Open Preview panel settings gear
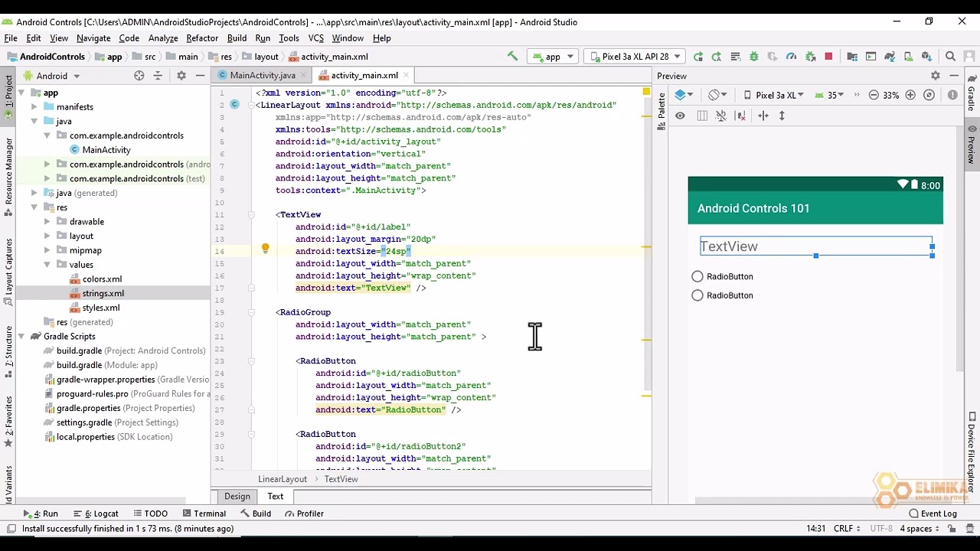The image size is (980, 551). click(935, 76)
